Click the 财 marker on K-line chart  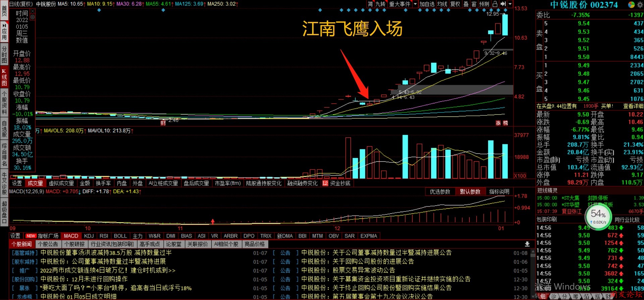coord(163,123)
